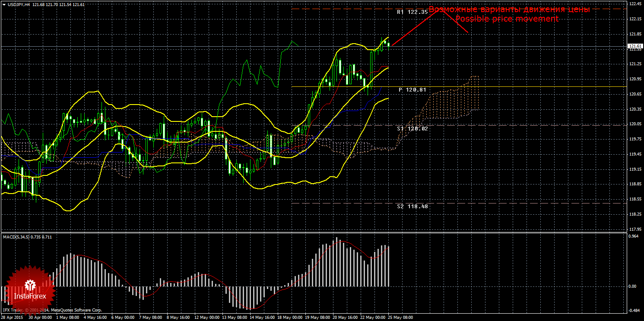
Task: Open the triangle arrow beside USDJPY,H4
Action: (x=4, y=5)
